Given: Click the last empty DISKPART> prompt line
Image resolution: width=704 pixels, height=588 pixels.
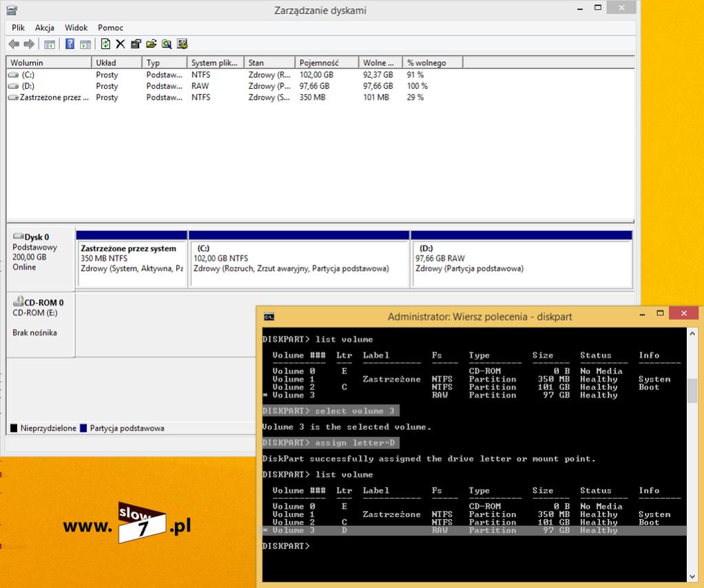Looking at the screenshot, I should point(286,546).
